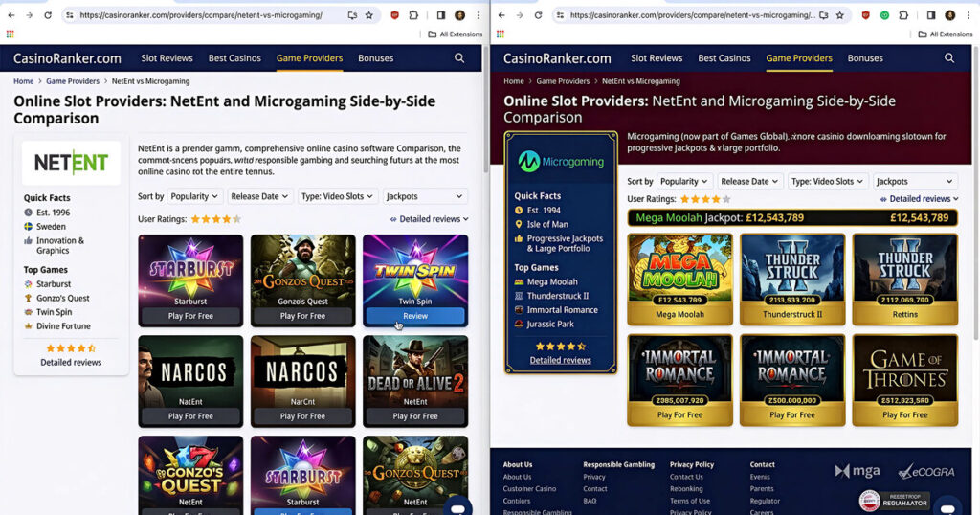
Task: Click CasinoRanker.com logo in left window
Action: (x=68, y=58)
